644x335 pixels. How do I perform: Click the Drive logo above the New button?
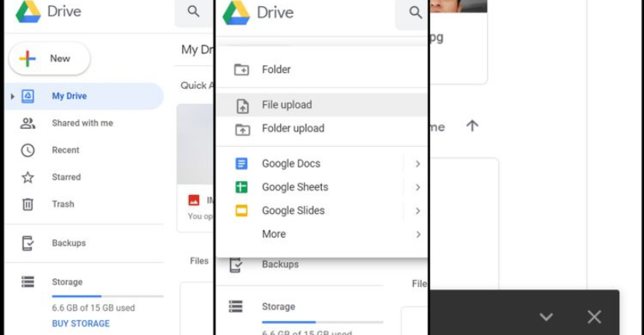click(28, 12)
